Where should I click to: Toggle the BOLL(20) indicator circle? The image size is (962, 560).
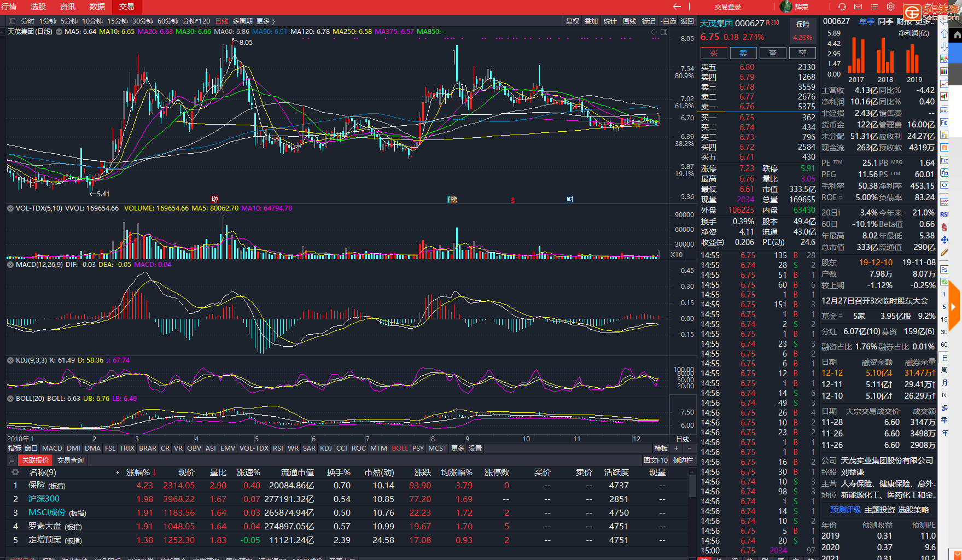click(x=10, y=399)
